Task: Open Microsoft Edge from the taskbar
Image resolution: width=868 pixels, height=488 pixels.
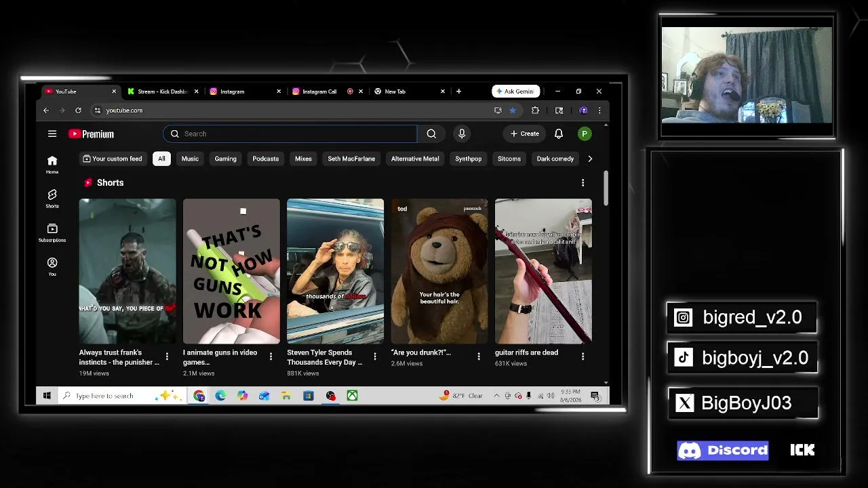Action: (x=220, y=396)
